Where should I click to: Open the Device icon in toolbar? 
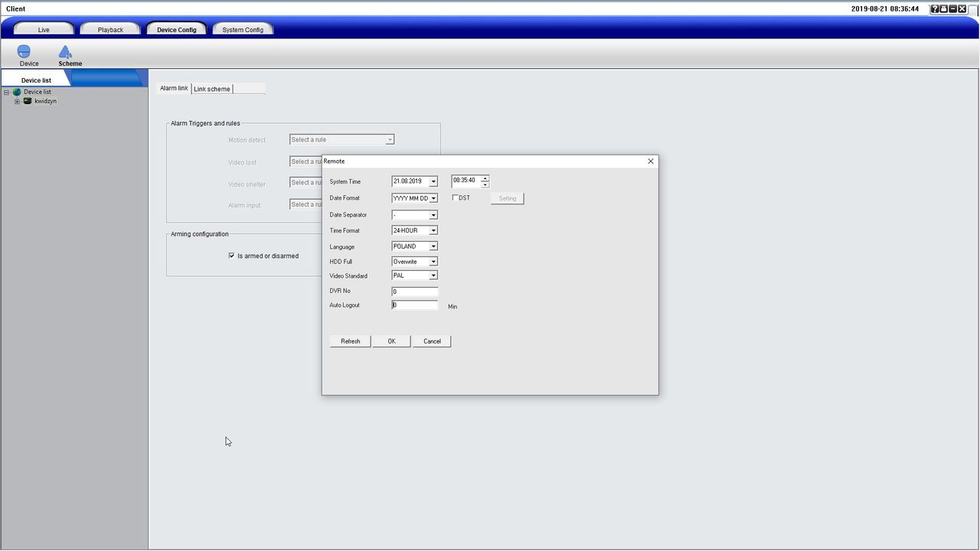pyautogui.click(x=24, y=51)
